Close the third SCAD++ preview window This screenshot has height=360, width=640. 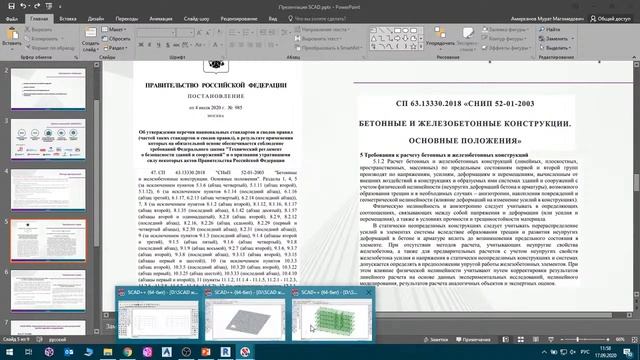[369, 292]
